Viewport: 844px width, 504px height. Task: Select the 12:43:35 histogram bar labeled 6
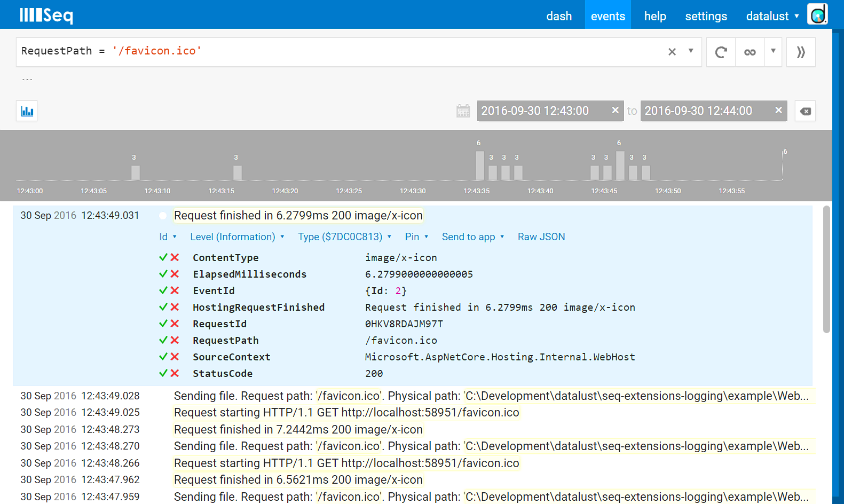tap(479, 166)
